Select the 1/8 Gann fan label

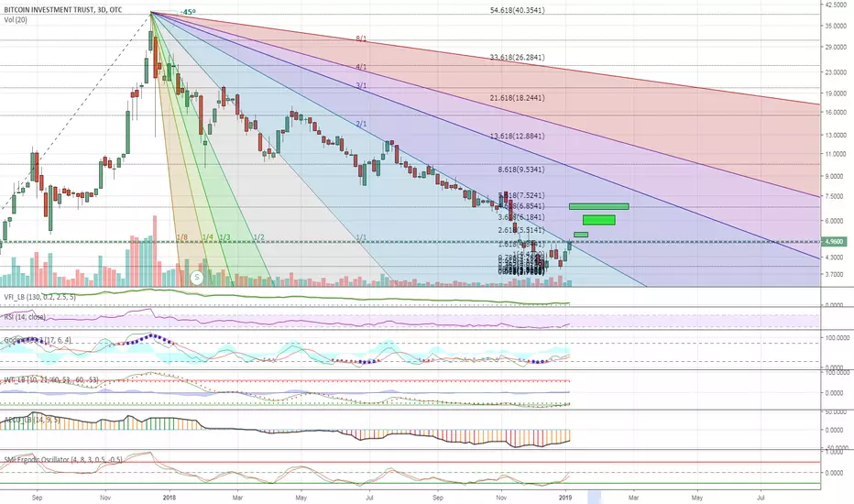pos(182,237)
